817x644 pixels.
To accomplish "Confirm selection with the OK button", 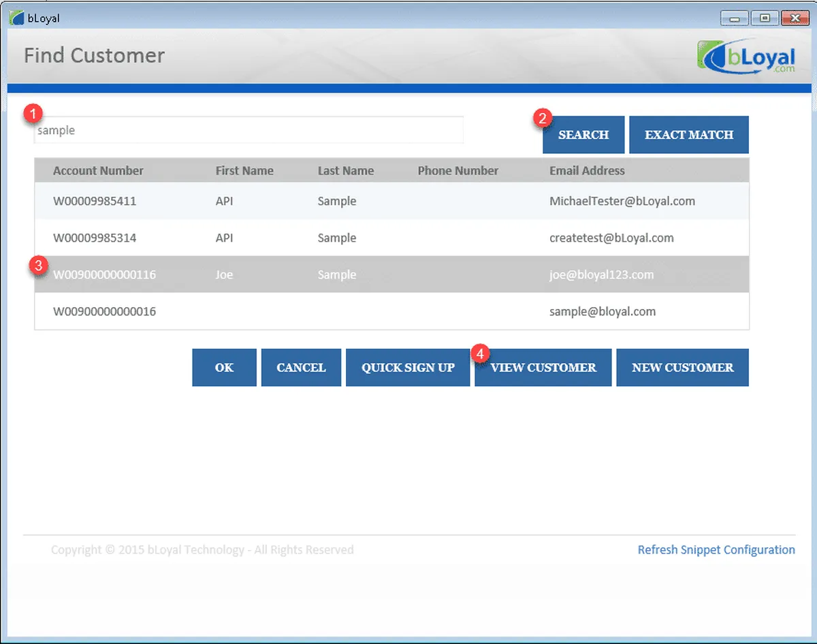I will [x=224, y=368].
